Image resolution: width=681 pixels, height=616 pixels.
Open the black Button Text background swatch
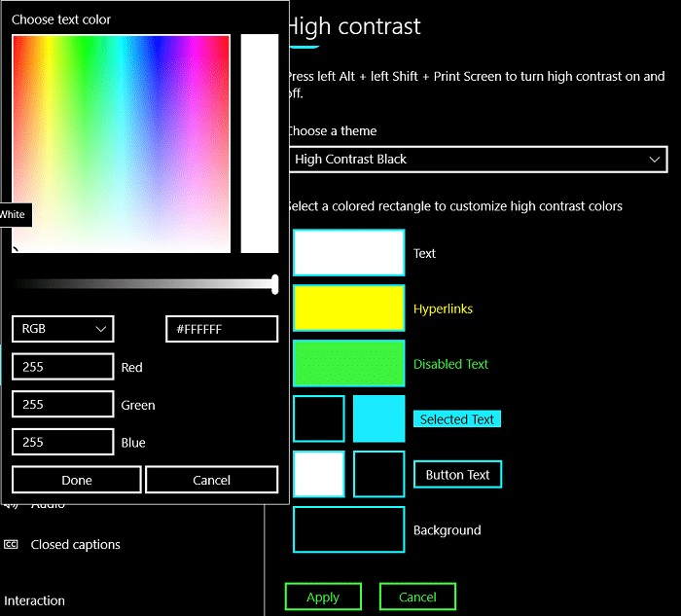coord(378,474)
